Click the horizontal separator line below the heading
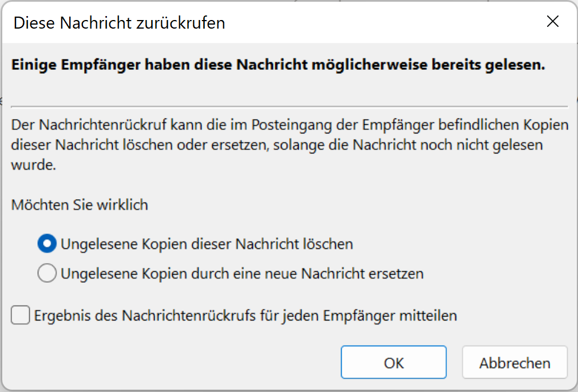Screen dimensions: 578x392 click(289, 106)
